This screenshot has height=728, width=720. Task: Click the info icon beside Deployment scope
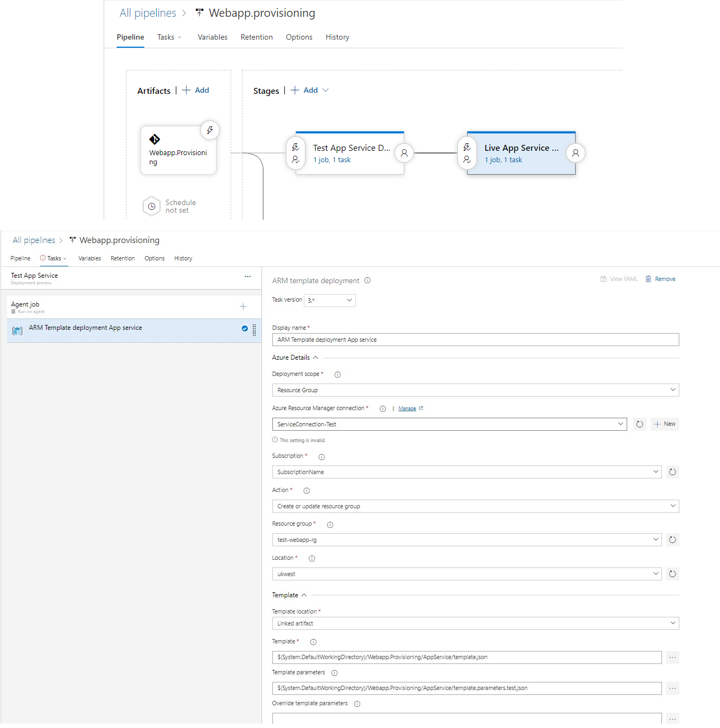click(337, 374)
